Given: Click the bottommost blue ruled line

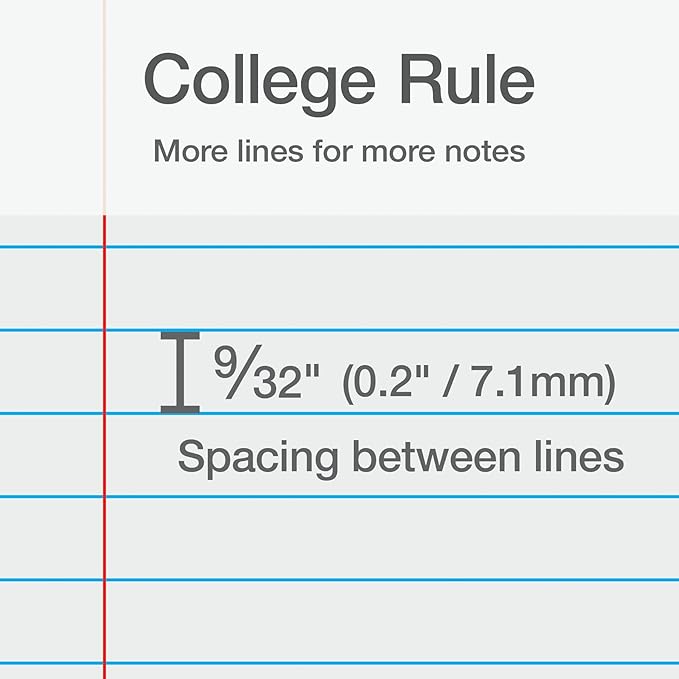Looking at the screenshot, I should (x=400, y=662).
